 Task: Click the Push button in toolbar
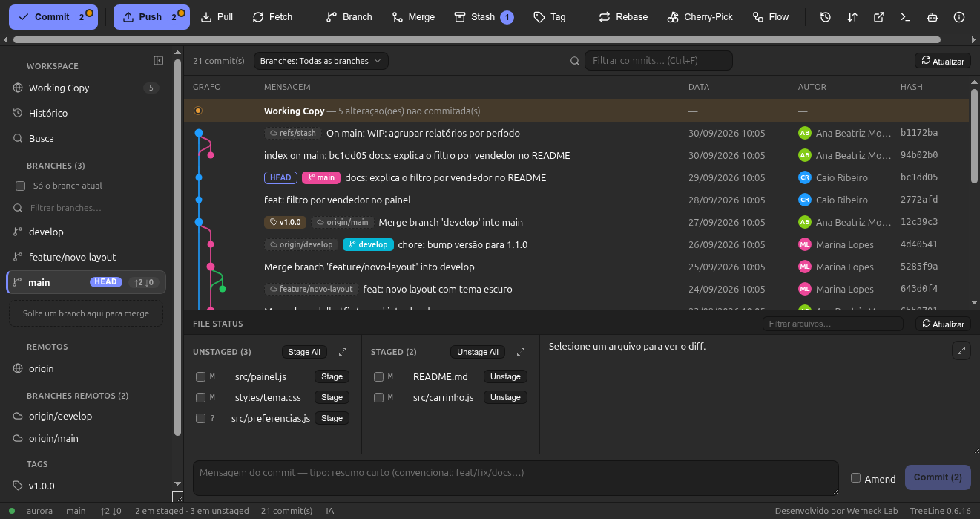[x=151, y=17]
